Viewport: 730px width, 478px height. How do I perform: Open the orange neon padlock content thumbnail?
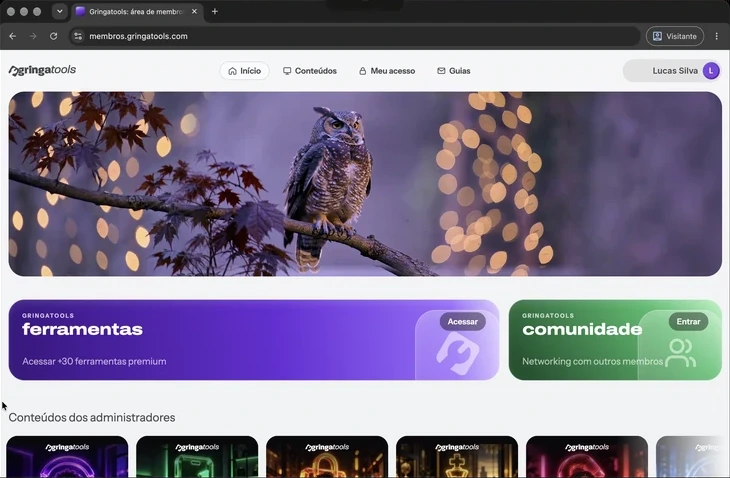point(327,457)
